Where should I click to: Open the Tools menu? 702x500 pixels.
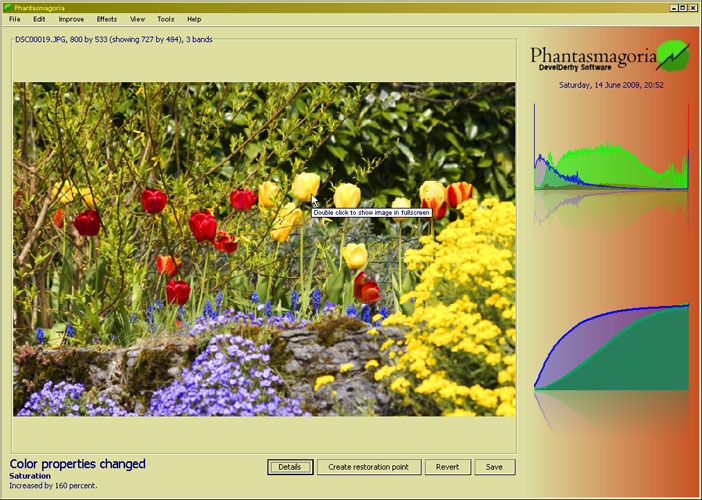[x=165, y=19]
